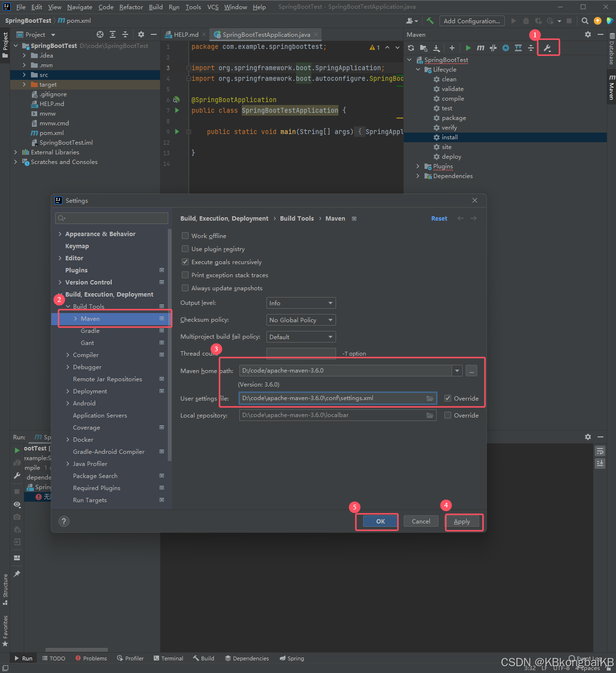Browse for User settings file folder icon
This screenshot has height=673, width=616.
430,398
